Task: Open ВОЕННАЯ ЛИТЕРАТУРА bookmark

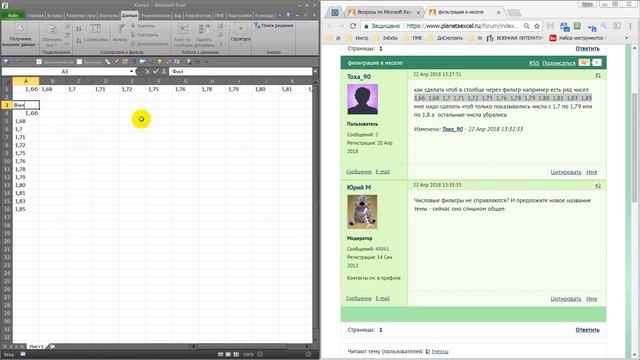Action: [x=515, y=38]
